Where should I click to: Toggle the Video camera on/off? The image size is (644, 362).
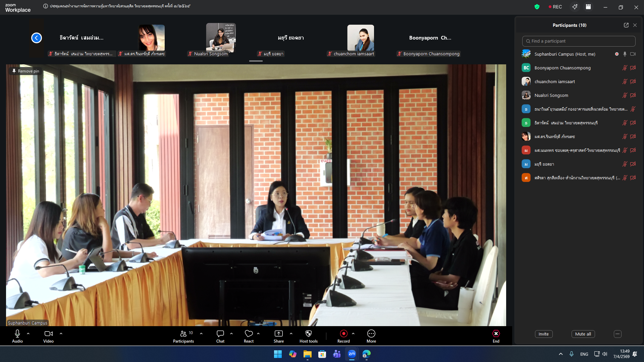click(x=48, y=334)
